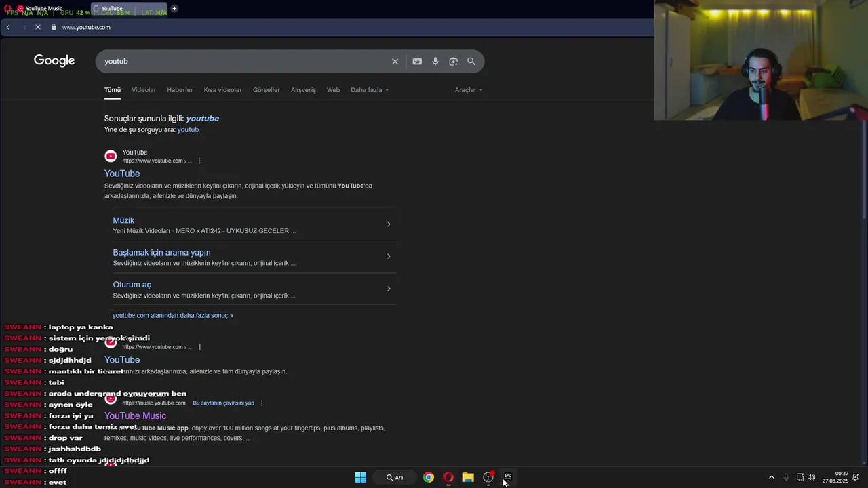Launch Chrome from the taskbar
Viewport: 868px width, 488px height.
pyautogui.click(x=429, y=477)
